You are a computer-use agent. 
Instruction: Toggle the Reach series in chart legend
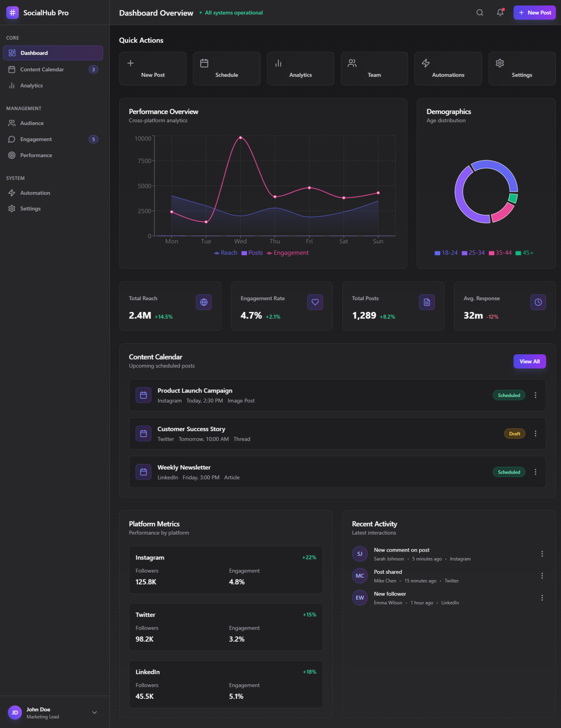pyautogui.click(x=226, y=253)
